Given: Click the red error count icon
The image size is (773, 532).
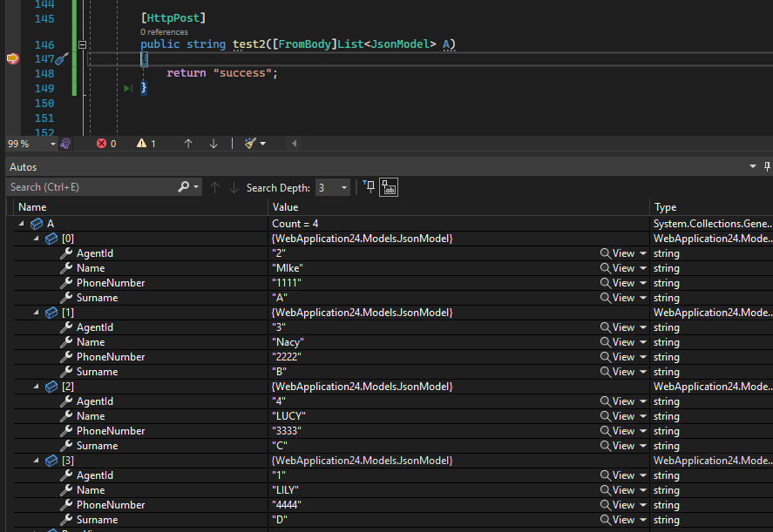Looking at the screenshot, I should [102, 144].
